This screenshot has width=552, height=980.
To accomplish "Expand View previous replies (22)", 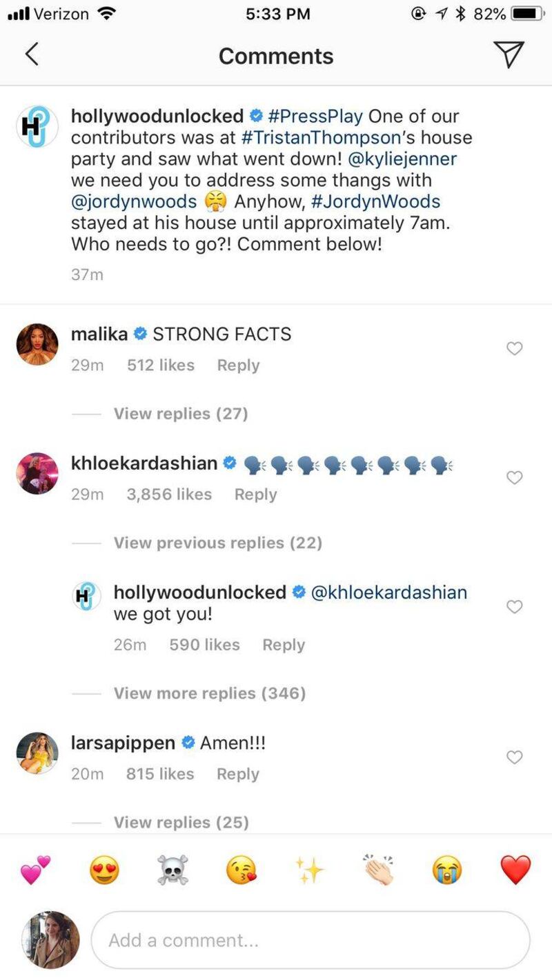I will click(x=218, y=543).
